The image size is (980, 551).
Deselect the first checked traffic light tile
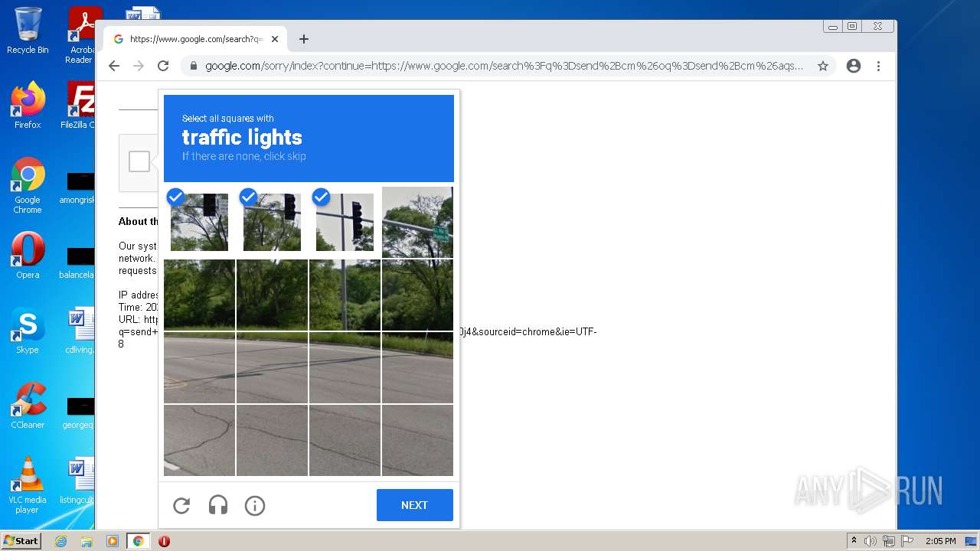(x=199, y=222)
